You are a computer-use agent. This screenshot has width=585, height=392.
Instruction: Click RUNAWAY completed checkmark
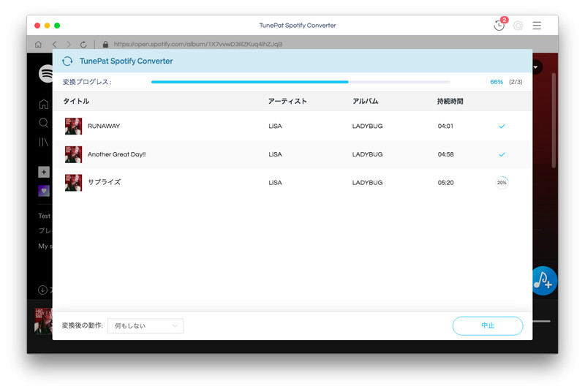click(x=502, y=127)
